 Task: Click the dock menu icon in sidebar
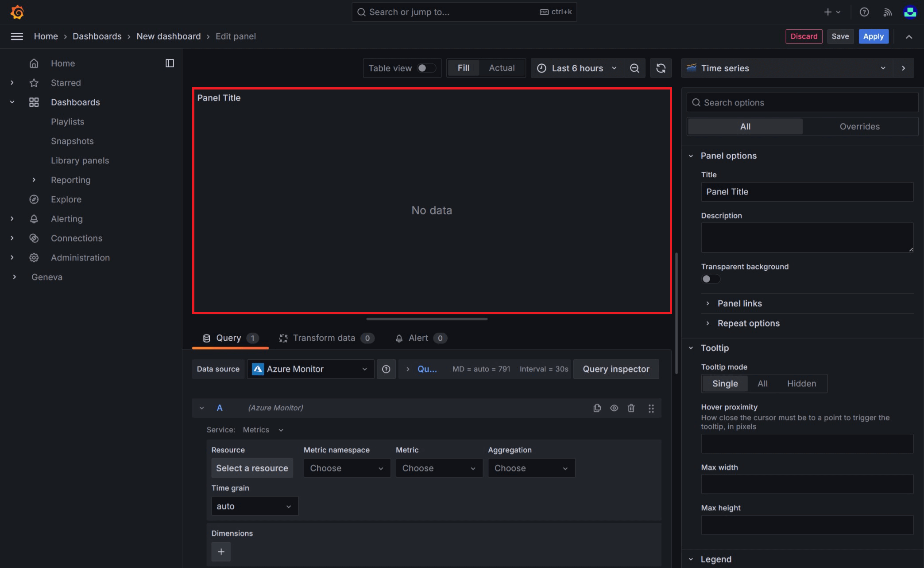pyautogui.click(x=170, y=63)
